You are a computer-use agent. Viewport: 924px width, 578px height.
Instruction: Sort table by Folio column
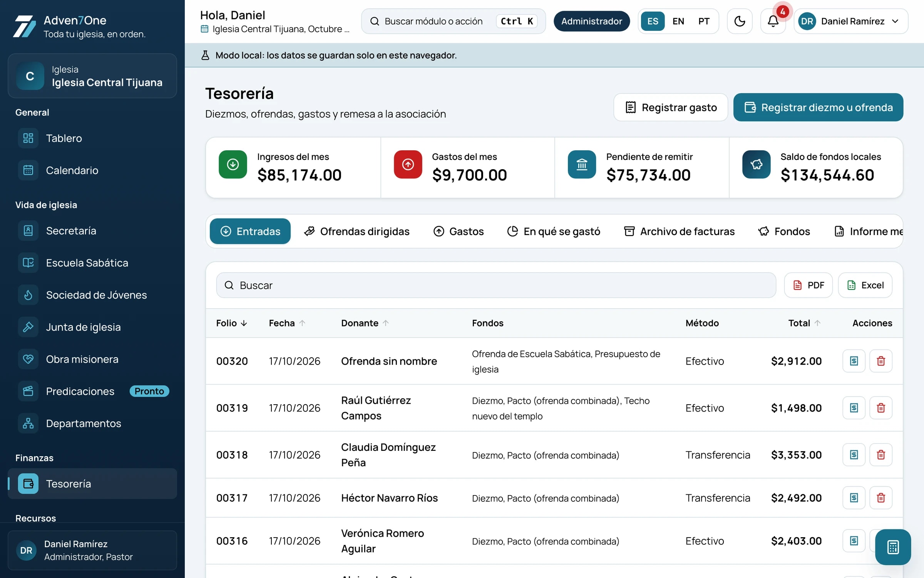(231, 323)
